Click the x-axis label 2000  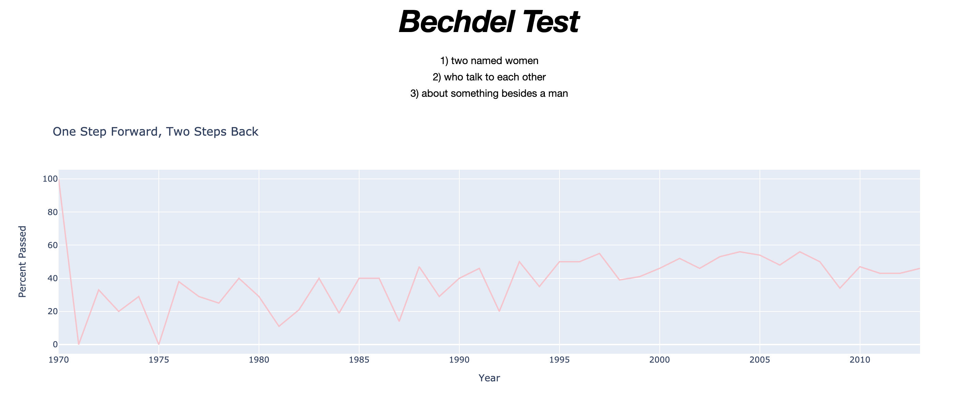(659, 360)
